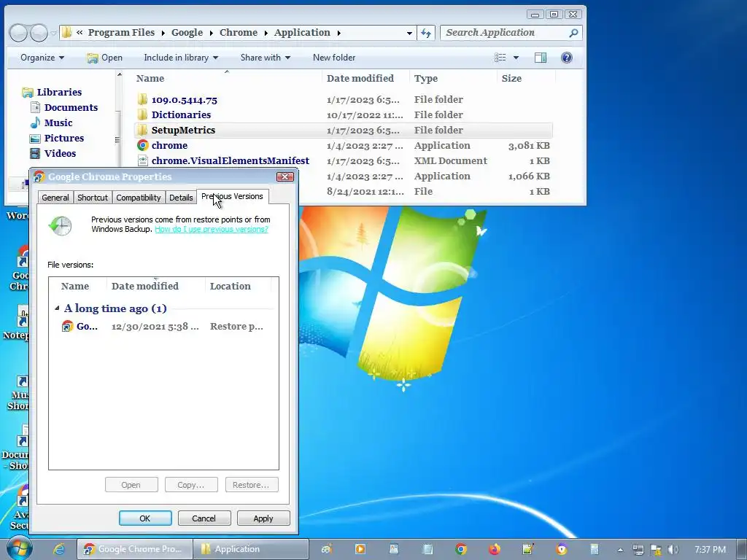The height and width of the screenshot is (560, 747).
Task: Open Documents library in navigation pane
Action: coord(71,108)
